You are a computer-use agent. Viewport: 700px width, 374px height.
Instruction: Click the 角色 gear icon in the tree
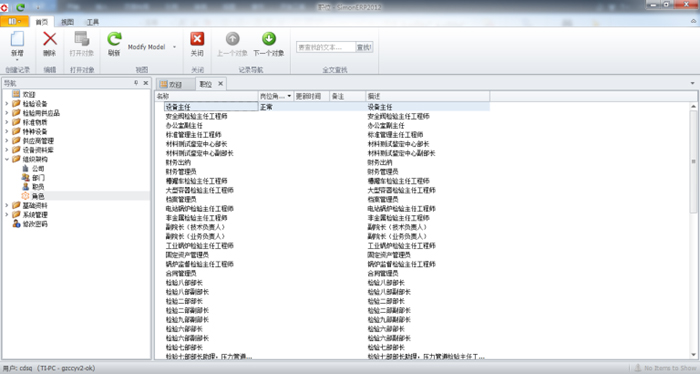(x=25, y=196)
